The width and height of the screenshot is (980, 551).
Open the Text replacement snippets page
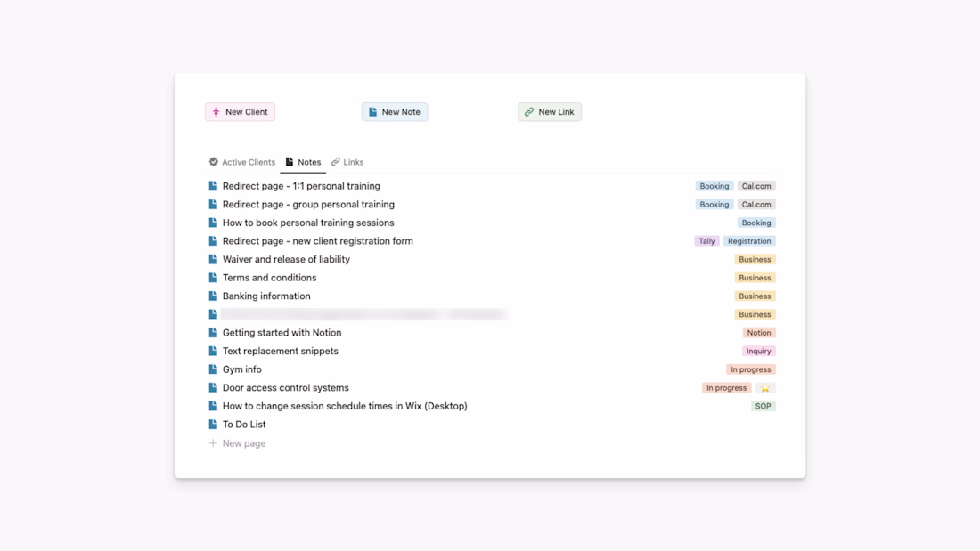[x=281, y=352]
